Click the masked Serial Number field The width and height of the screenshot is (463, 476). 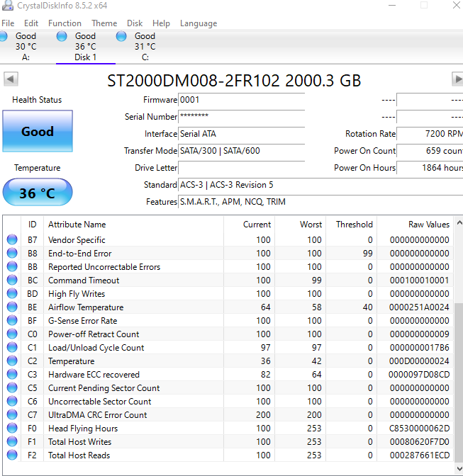coord(242,117)
